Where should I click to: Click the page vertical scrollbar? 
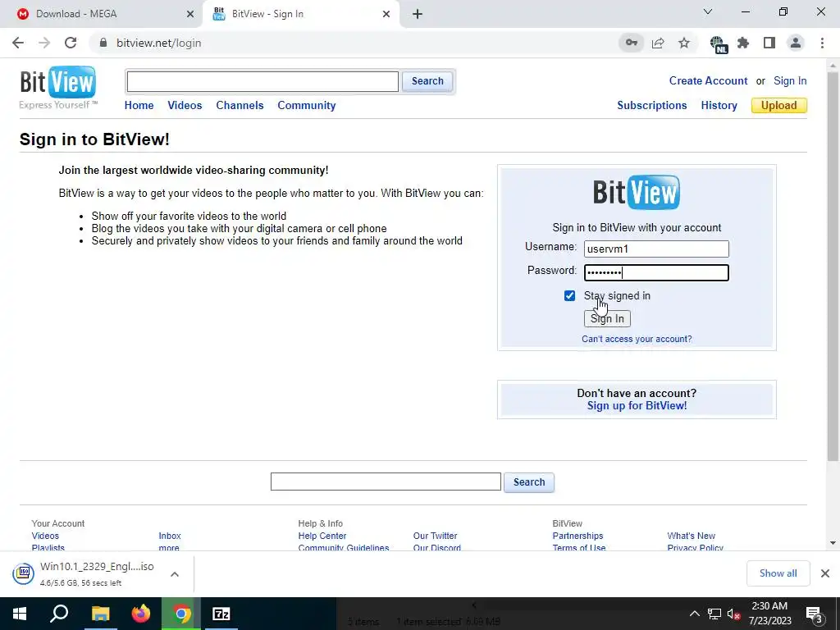click(833, 268)
